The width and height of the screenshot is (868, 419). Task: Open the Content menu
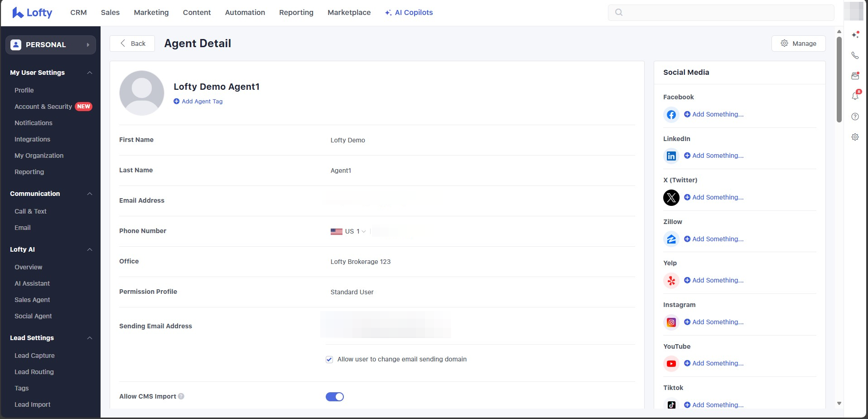[x=197, y=13]
